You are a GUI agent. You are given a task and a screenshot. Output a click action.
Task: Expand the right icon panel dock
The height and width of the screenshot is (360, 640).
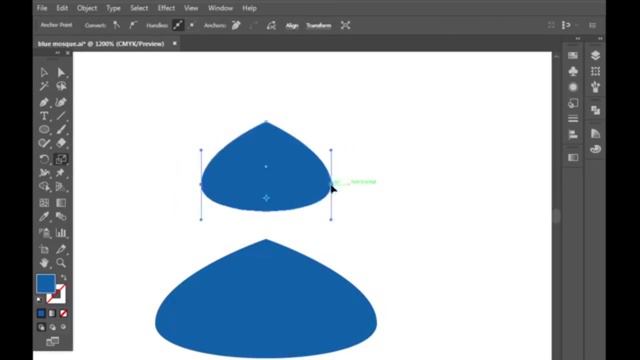coord(600,38)
